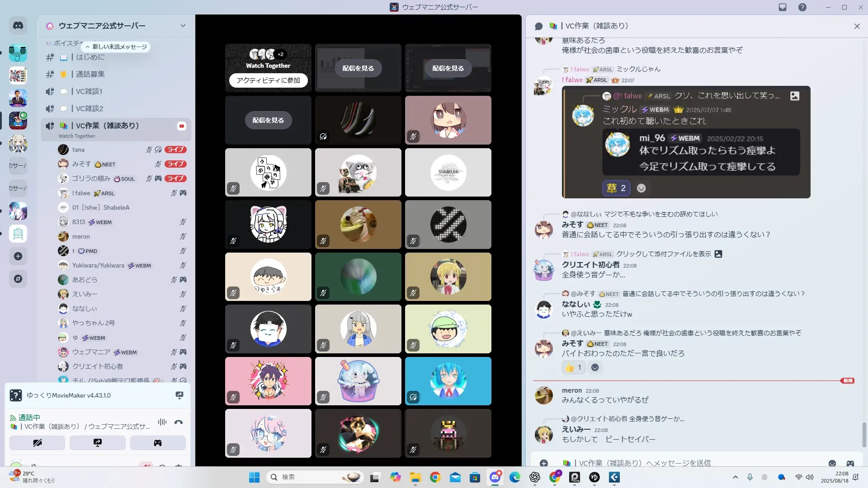Screen dimensions: 868x488
Task: Select the VC雑談1 voice channel
Action: 89,91
